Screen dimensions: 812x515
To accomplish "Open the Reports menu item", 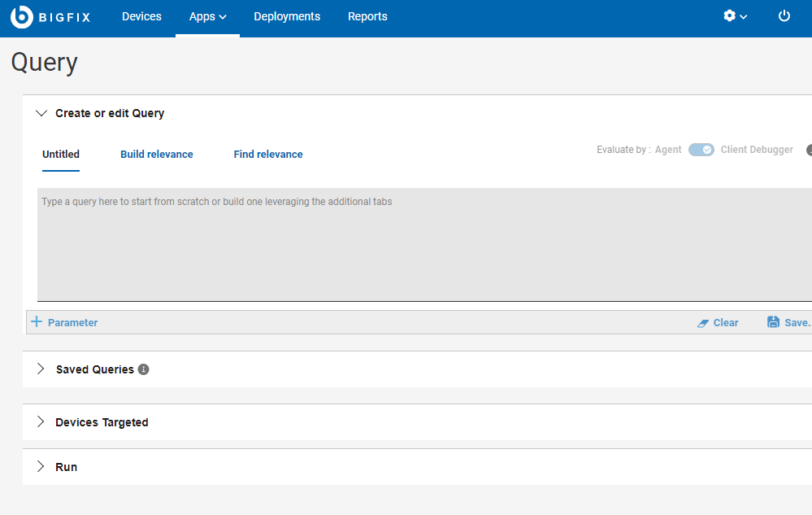I will point(367,16).
